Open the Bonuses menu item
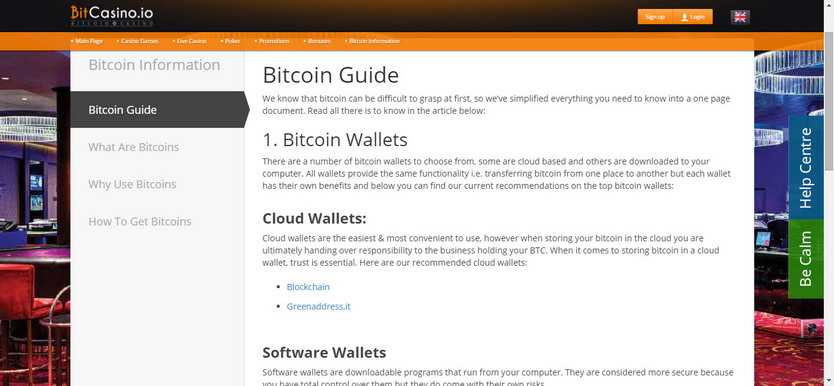 [x=318, y=41]
